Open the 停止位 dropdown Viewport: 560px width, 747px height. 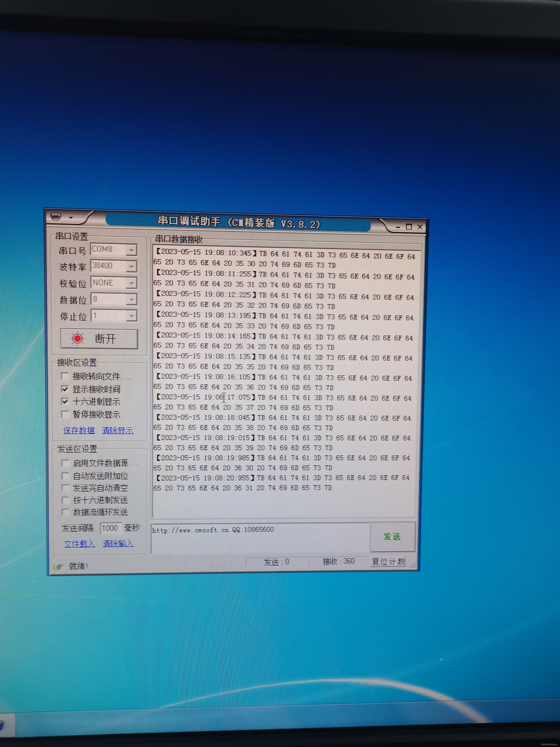(114, 316)
